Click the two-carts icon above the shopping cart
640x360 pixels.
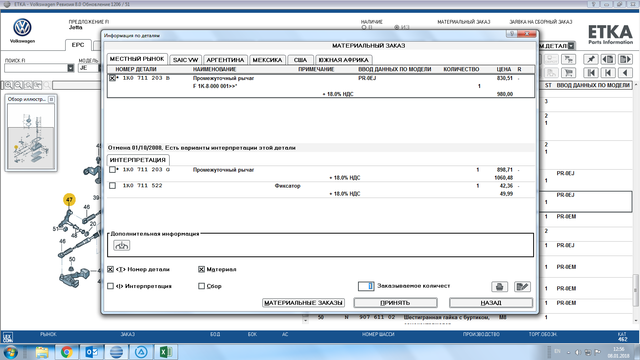pyautogui.click(x=568, y=60)
